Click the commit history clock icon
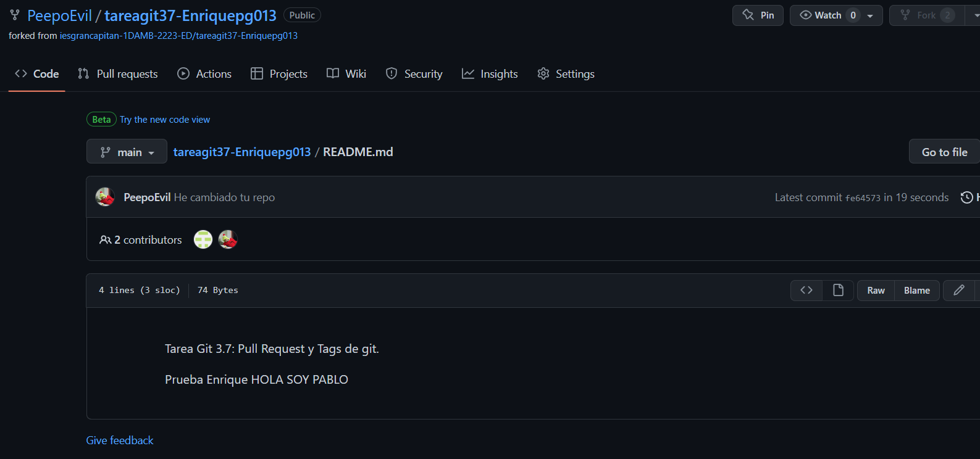The image size is (980, 459). (x=967, y=197)
